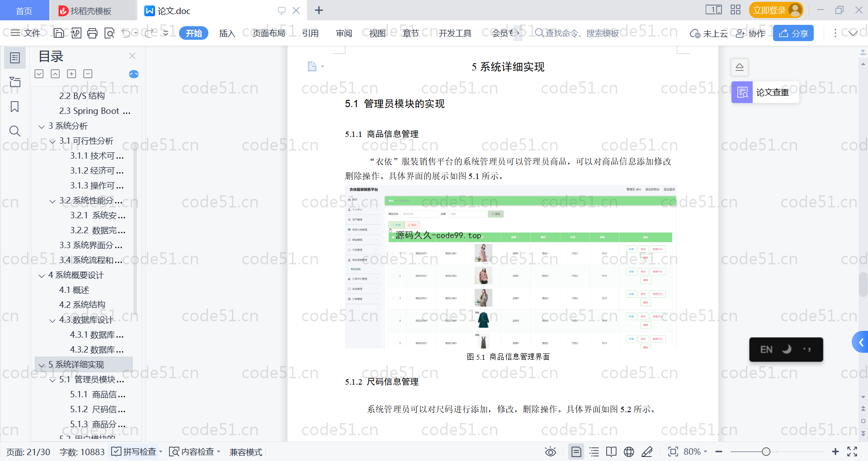The image size is (868, 461).
Task: Click the 分享 share button
Action: coord(793,33)
